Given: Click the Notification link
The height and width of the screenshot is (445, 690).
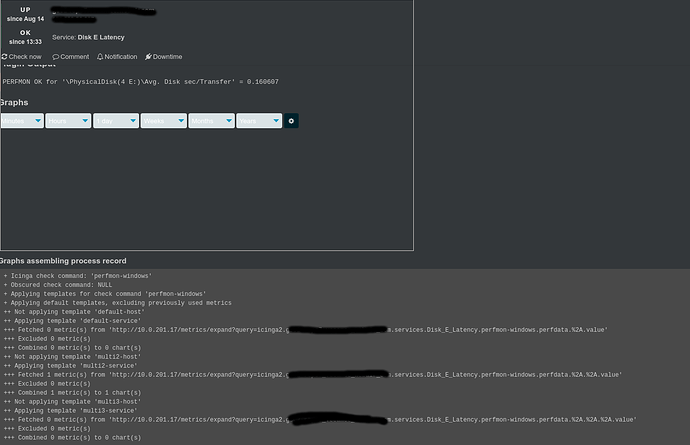Looking at the screenshot, I should 117,57.
